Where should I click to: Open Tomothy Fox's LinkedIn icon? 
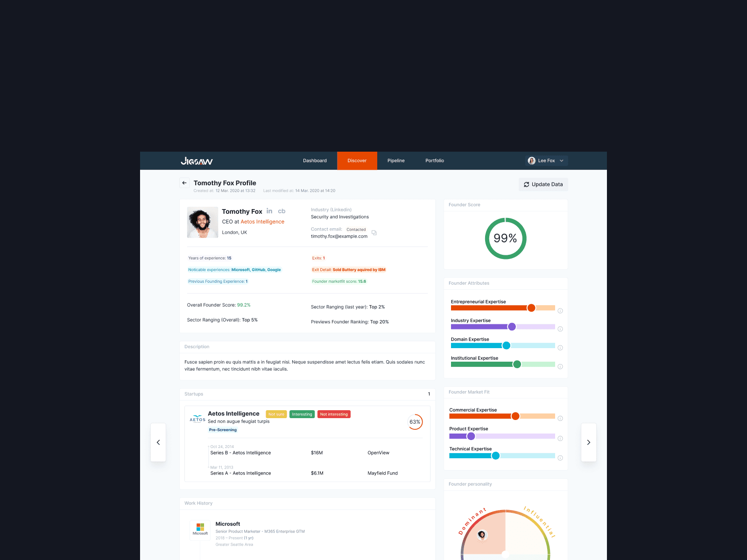269,211
